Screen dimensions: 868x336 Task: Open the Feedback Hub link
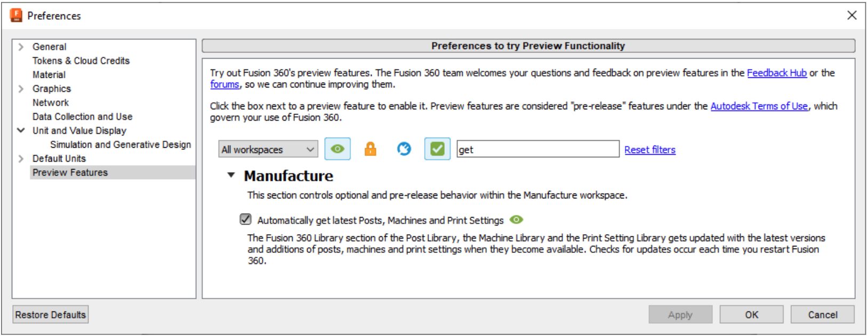pyautogui.click(x=776, y=73)
